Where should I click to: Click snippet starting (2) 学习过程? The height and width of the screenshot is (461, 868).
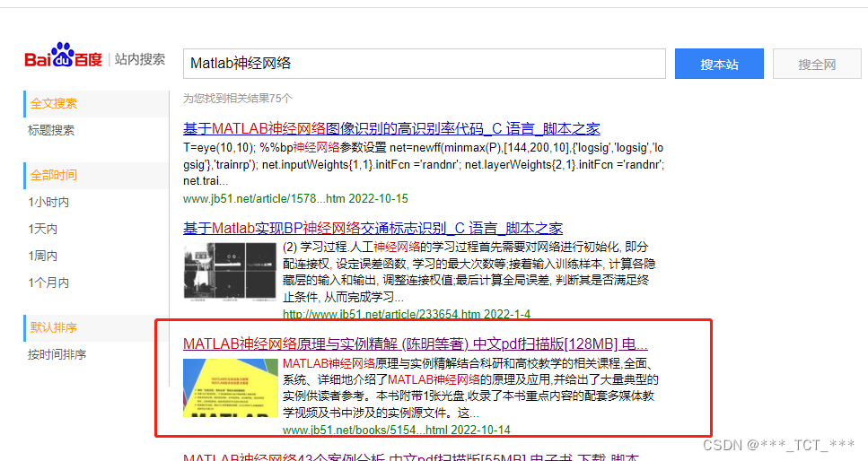tap(469, 272)
